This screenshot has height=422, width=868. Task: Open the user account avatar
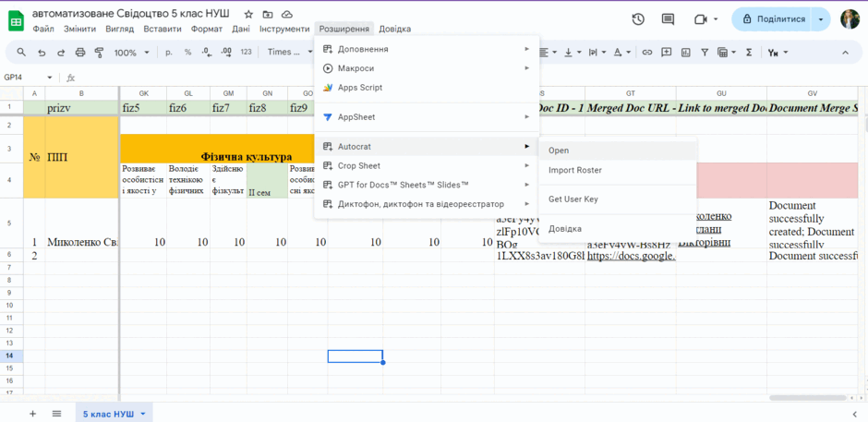click(x=850, y=19)
